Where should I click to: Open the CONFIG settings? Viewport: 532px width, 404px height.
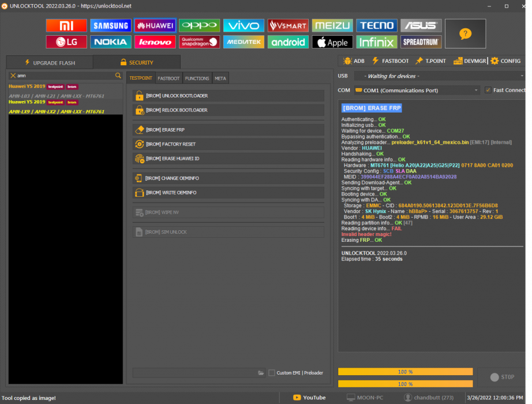(505, 61)
